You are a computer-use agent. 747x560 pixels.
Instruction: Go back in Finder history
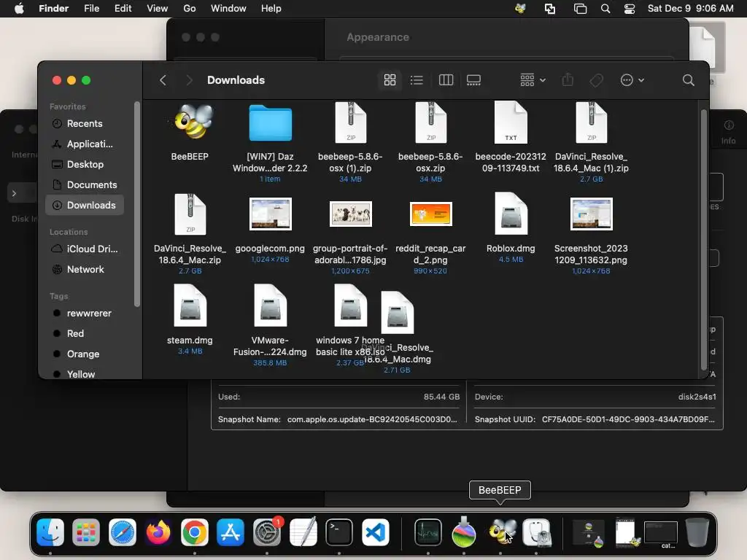coord(163,80)
